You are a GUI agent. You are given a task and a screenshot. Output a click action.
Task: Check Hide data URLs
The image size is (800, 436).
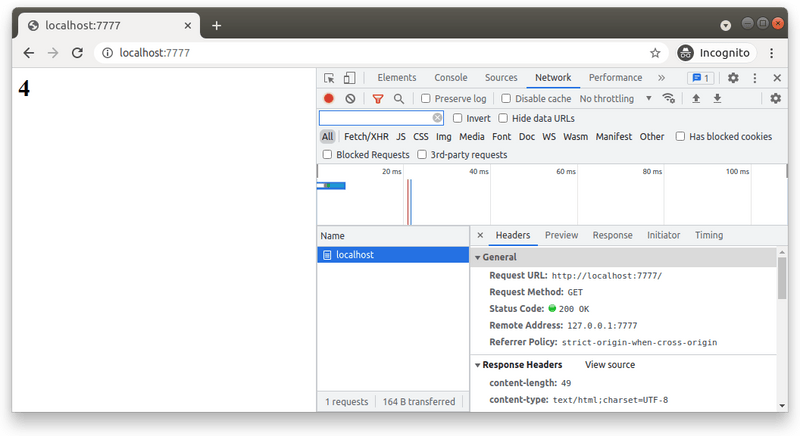[x=503, y=118]
